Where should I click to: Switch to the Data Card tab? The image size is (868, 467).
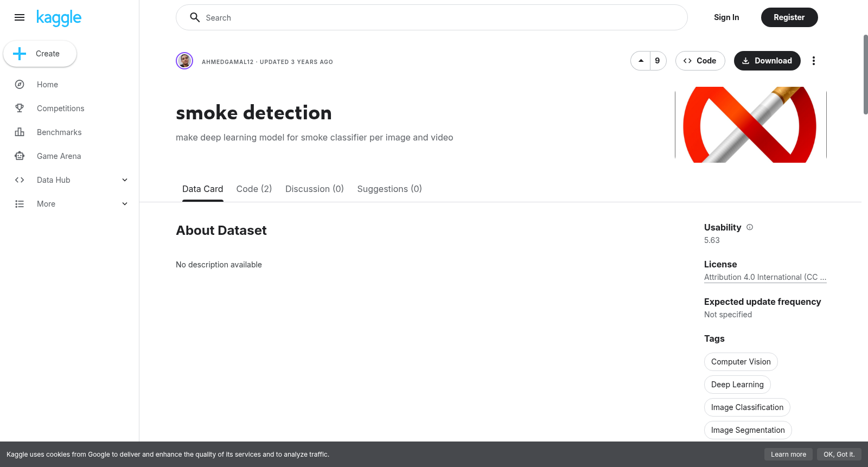(x=202, y=189)
